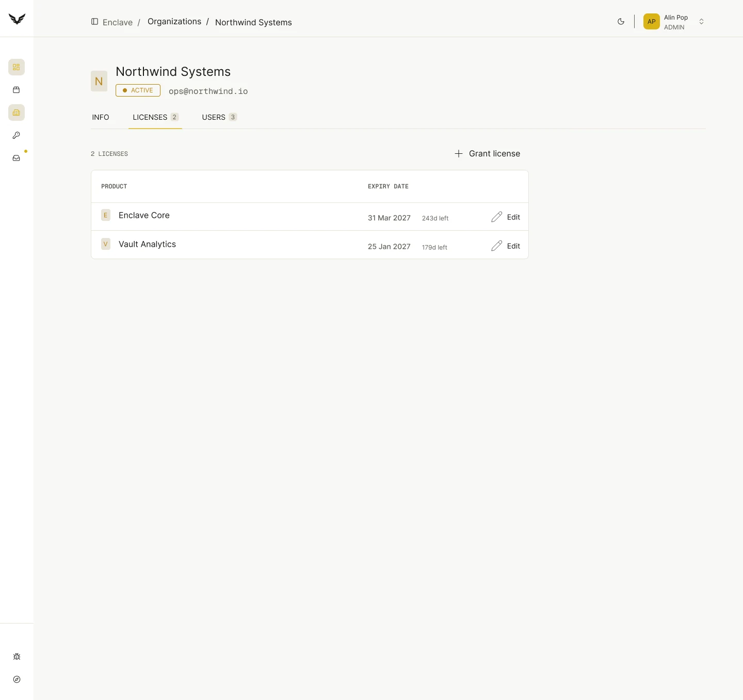The image size is (743, 700).
Task: Click the compass icon in sidebar
Action: coord(17,679)
